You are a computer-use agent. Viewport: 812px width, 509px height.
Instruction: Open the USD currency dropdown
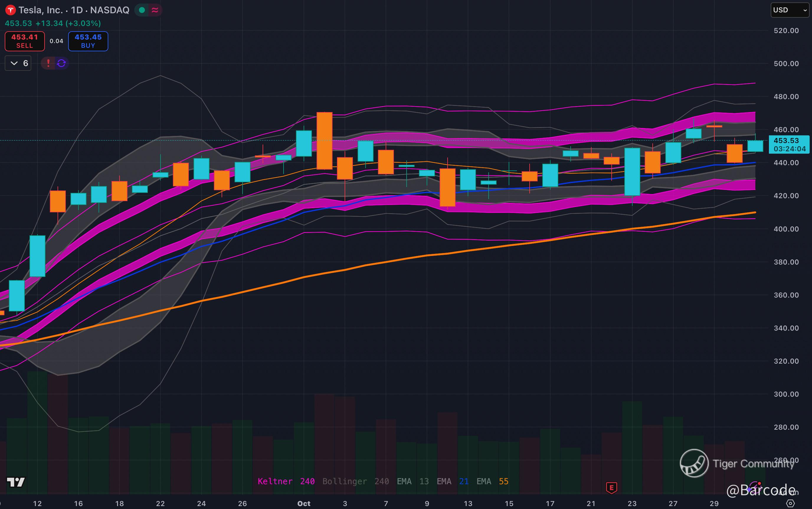click(x=790, y=10)
